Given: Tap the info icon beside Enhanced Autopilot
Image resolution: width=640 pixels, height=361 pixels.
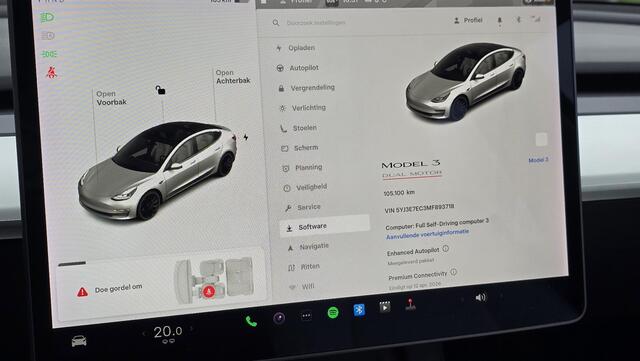Looking at the screenshot, I should pyautogui.click(x=446, y=248).
